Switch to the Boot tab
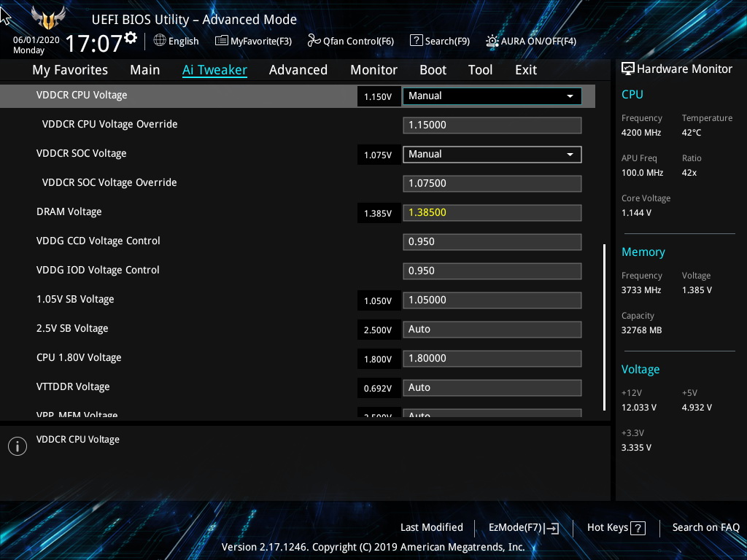 [x=433, y=70]
